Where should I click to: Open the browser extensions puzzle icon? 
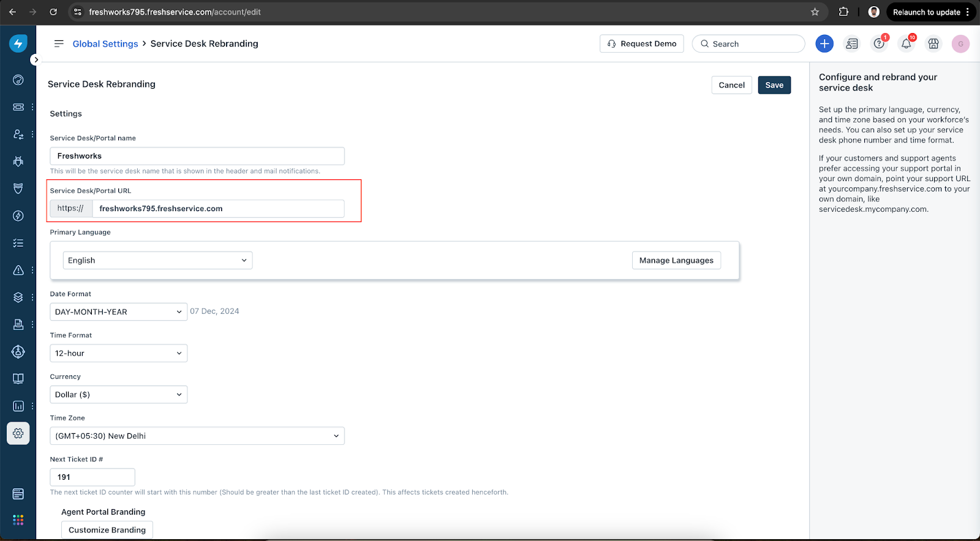click(843, 12)
